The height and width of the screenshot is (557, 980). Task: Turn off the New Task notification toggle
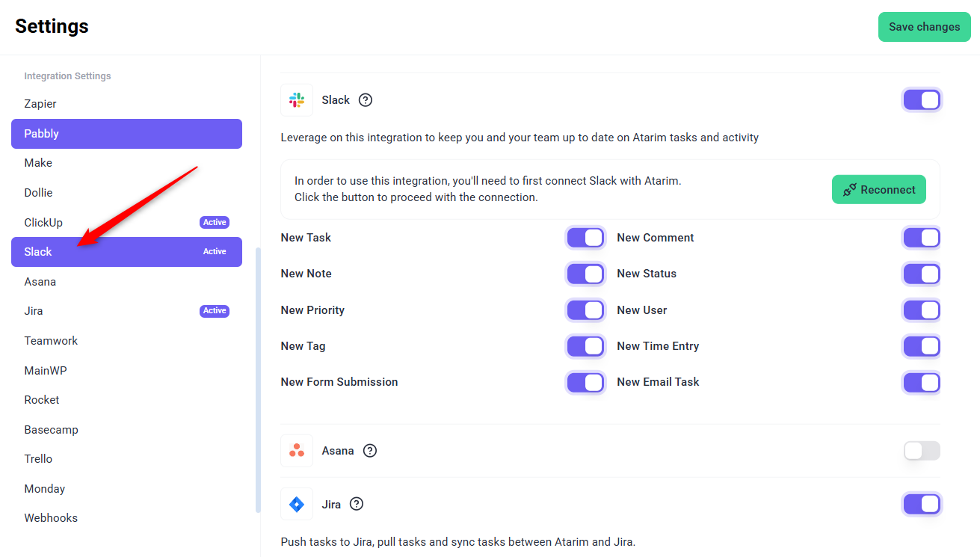pos(585,238)
